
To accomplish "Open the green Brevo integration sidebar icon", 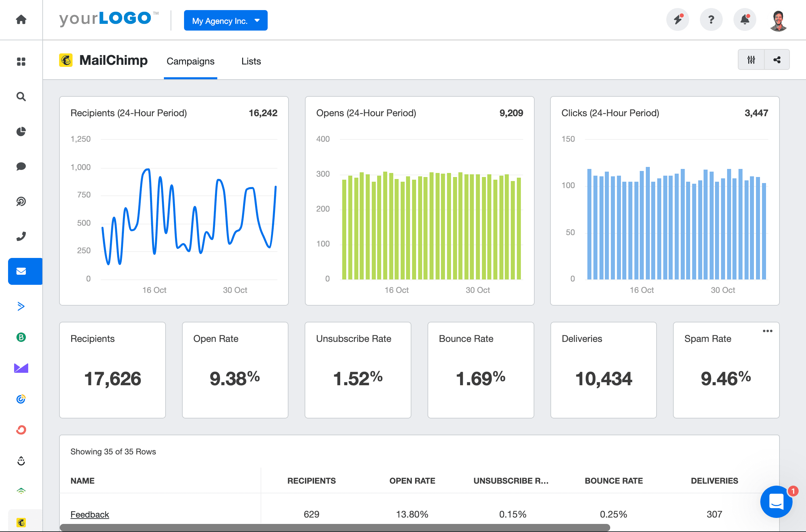I will click(x=21, y=337).
